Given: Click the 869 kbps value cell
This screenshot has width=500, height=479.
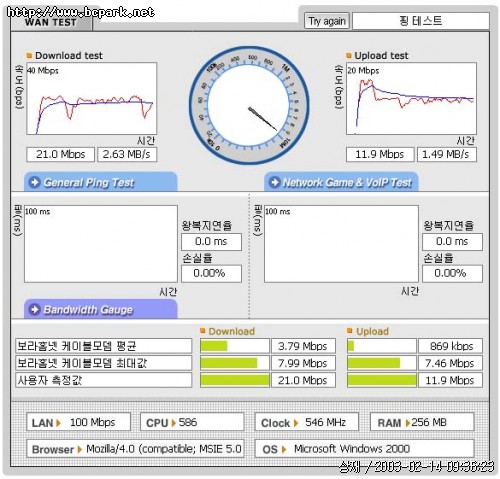Looking at the screenshot, I should [x=451, y=346].
